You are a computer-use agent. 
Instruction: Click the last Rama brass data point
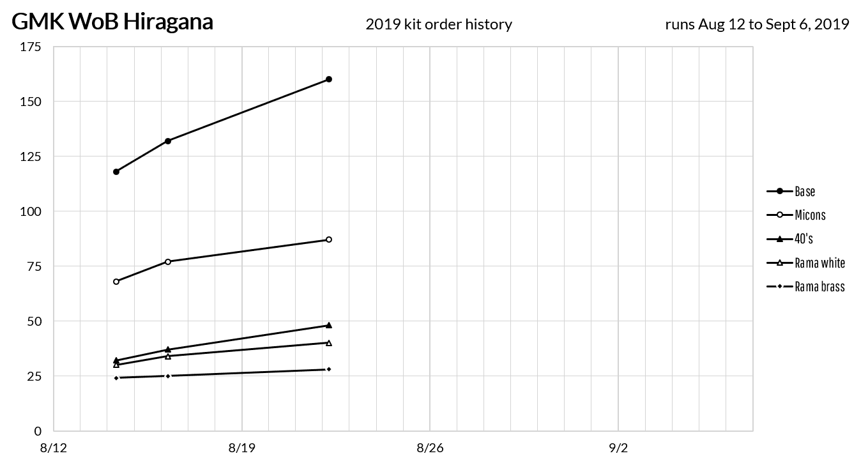tap(329, 369)
